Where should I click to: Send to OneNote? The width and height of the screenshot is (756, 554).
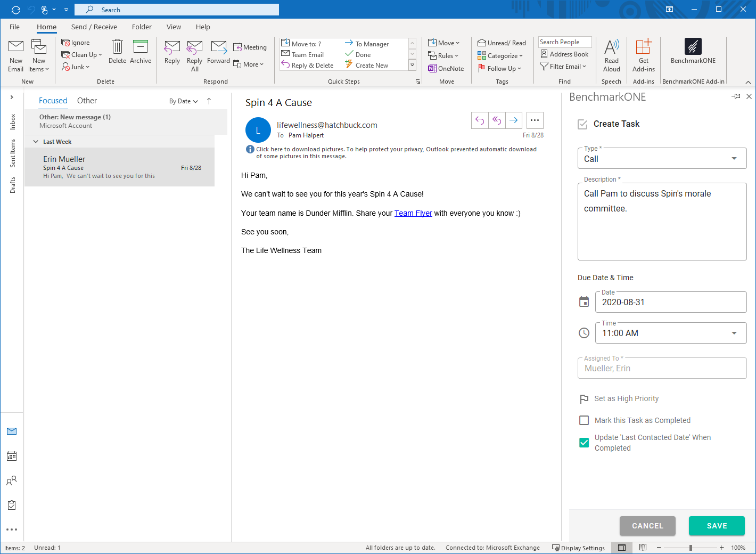446,68
